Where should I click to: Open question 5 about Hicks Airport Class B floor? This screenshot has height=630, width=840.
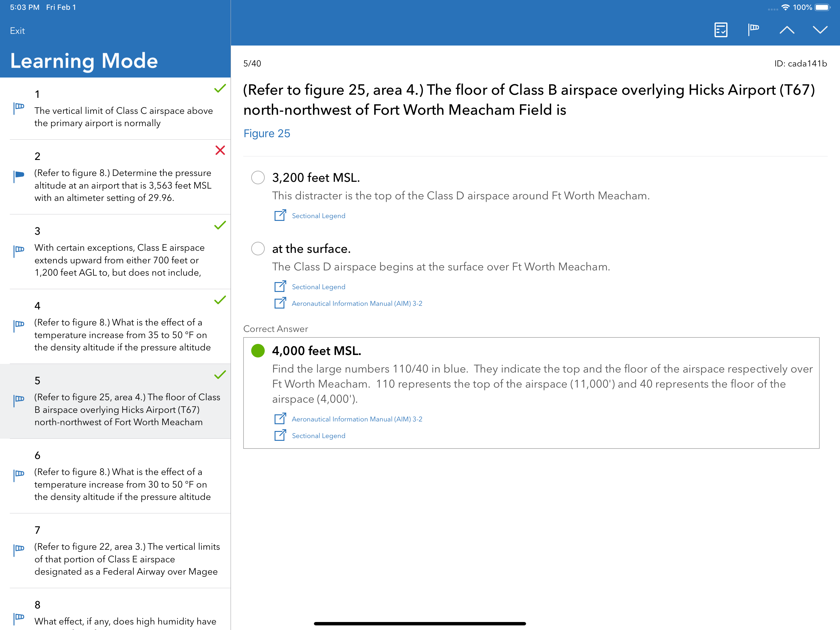[x=115, y=401]
